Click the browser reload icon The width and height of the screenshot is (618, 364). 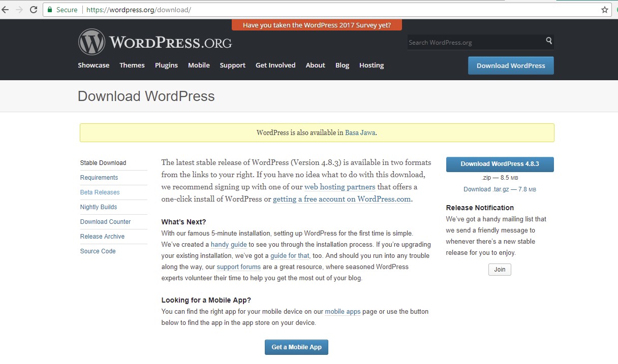coord(34,10)
